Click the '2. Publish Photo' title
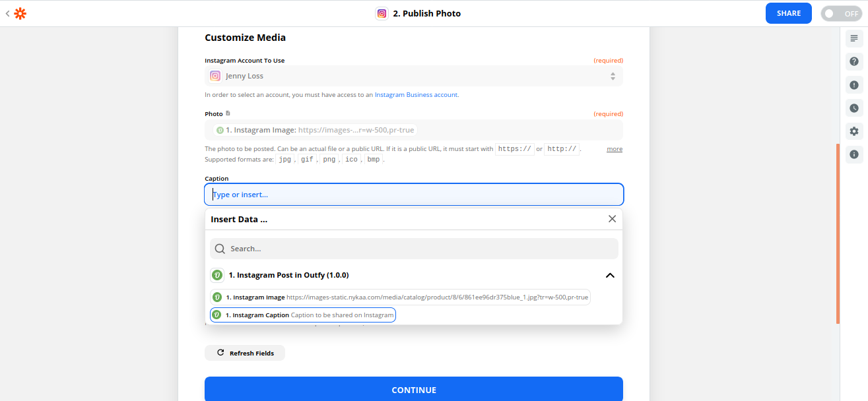Viewport: 868px width, 401px height. [427, 13]
